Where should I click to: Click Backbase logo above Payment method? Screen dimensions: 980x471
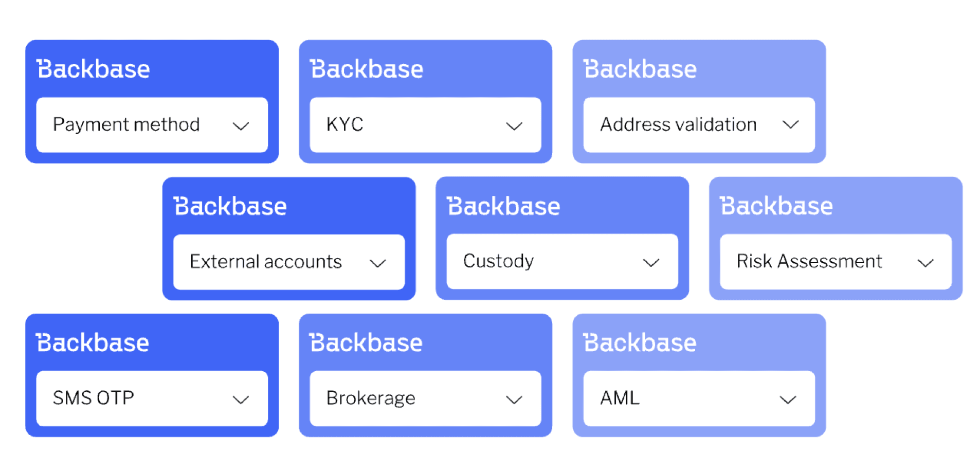pyautogui.click(x=94, y=69)
